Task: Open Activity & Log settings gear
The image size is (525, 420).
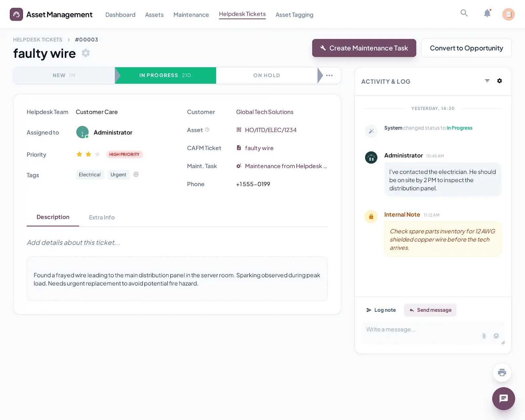Action: click(x=499, y=81)
